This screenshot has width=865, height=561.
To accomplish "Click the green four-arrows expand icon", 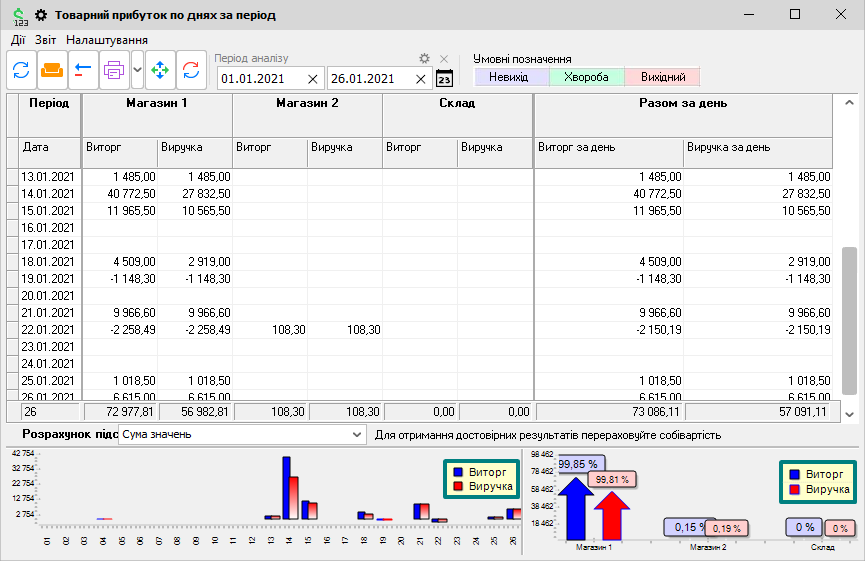I will pyautogui.click(x=160, y=70).
